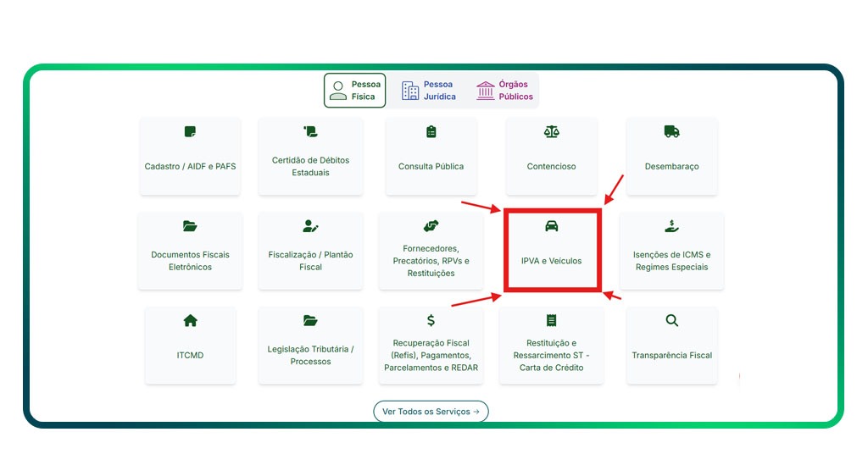
Task: Go to Fiscalização / Plantão Fiscal
Action: tap(310, 252)
